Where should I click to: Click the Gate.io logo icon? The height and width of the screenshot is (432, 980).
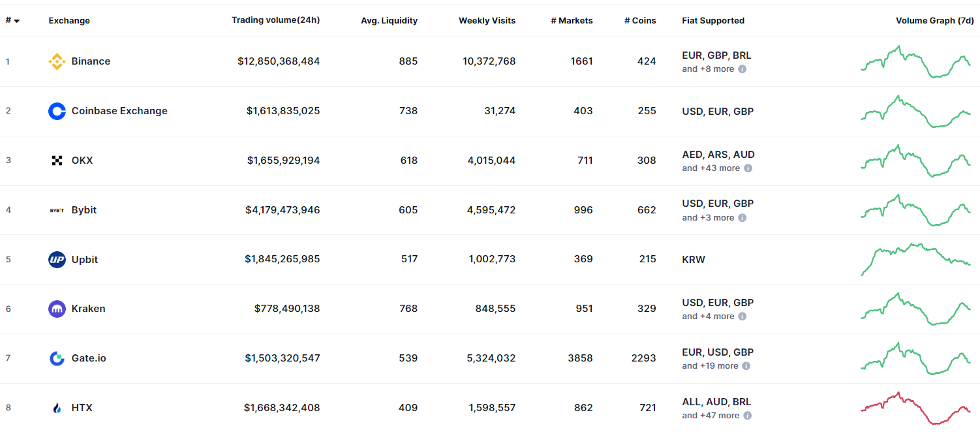[x=57, y=358]
